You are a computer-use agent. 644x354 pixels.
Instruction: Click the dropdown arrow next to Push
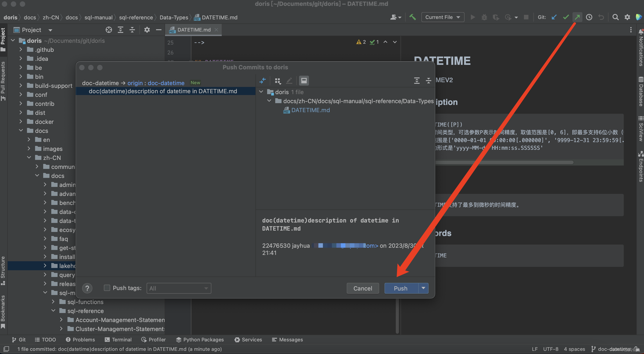(x=423, y=288)
